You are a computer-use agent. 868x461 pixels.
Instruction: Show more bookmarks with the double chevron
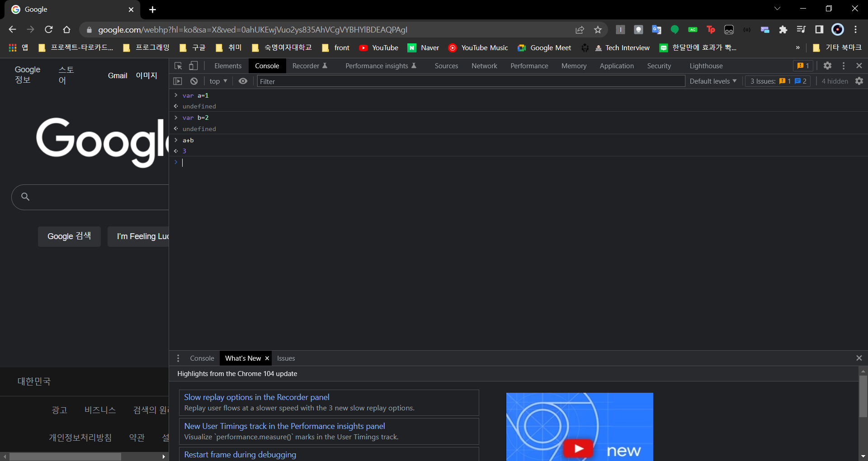pyautogui.click(x=798, y=48)
